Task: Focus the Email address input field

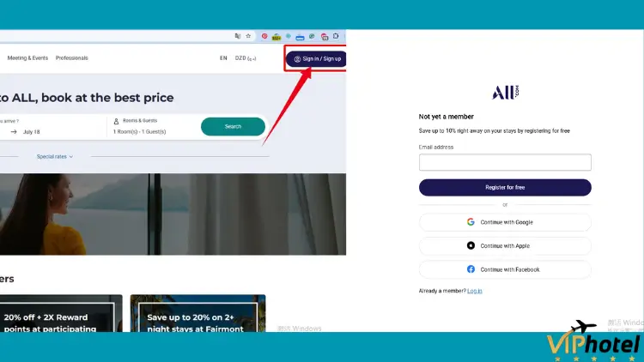Action: 505,162
